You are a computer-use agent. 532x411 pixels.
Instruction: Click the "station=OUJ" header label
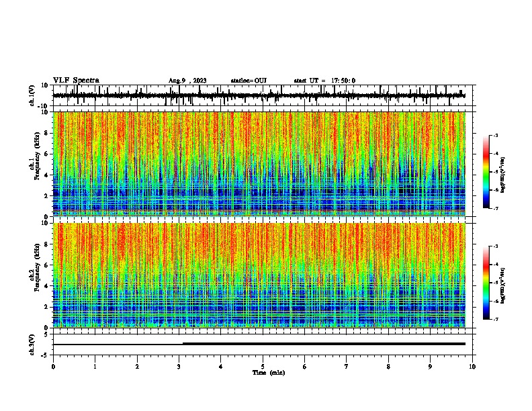pos(249,81)
